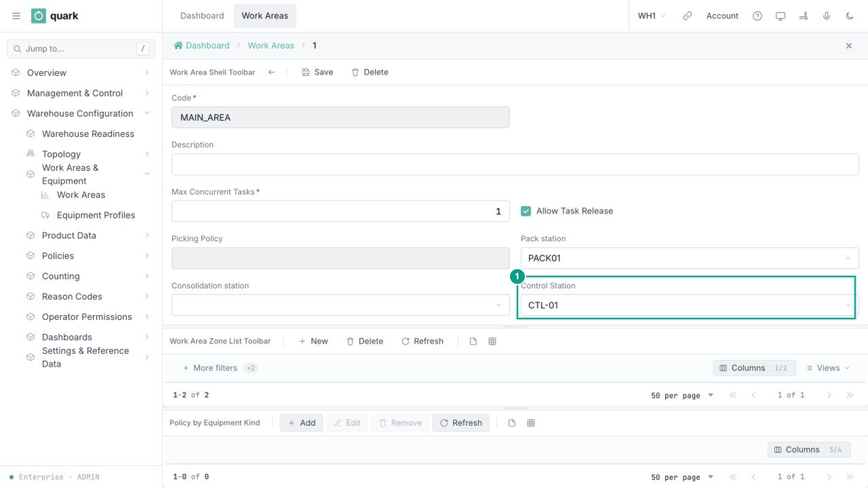The image size is (868, 488).
Task: Click grid icon in Policy by Equipment Kind toolbar
Action: pyautogui.click(x=531, y=423)
